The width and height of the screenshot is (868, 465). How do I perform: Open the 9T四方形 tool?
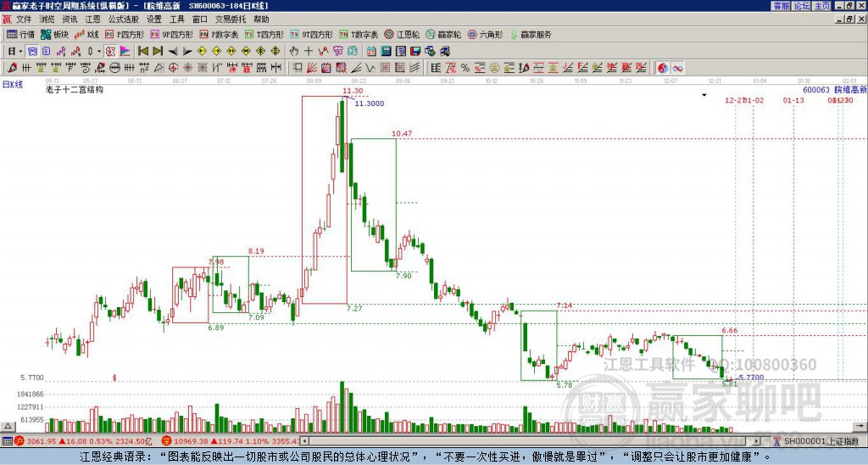point(311,34)
